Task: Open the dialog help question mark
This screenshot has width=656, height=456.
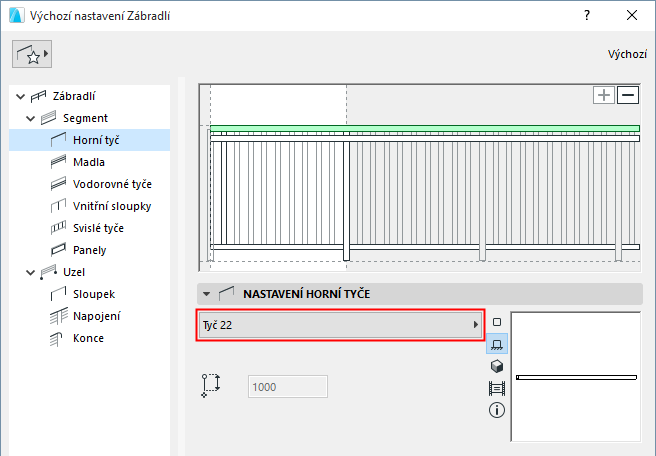Action: pyautogui.click(x=587, y=15)
